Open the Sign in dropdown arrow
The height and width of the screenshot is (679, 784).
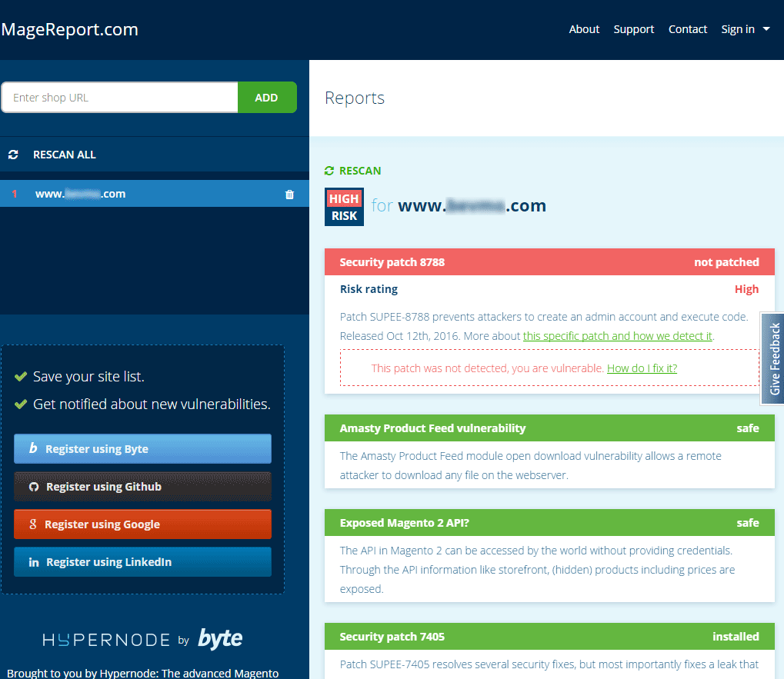tap(766, 29)
